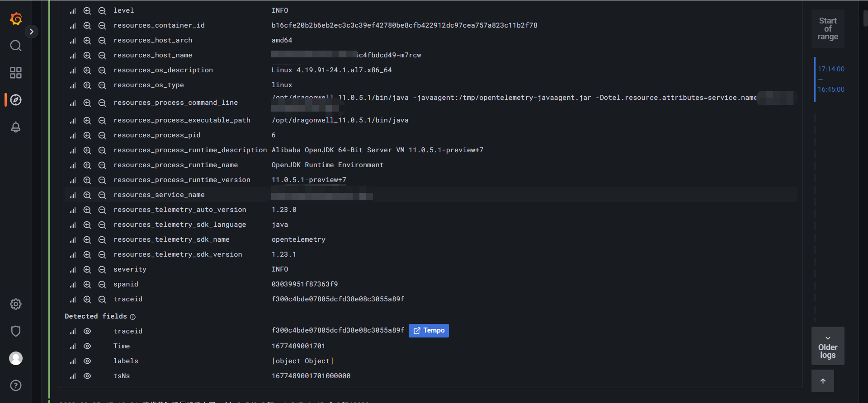This screenshot has height=403, width=868.
Task: Filter for value of level field
Action: pos(87,10)
